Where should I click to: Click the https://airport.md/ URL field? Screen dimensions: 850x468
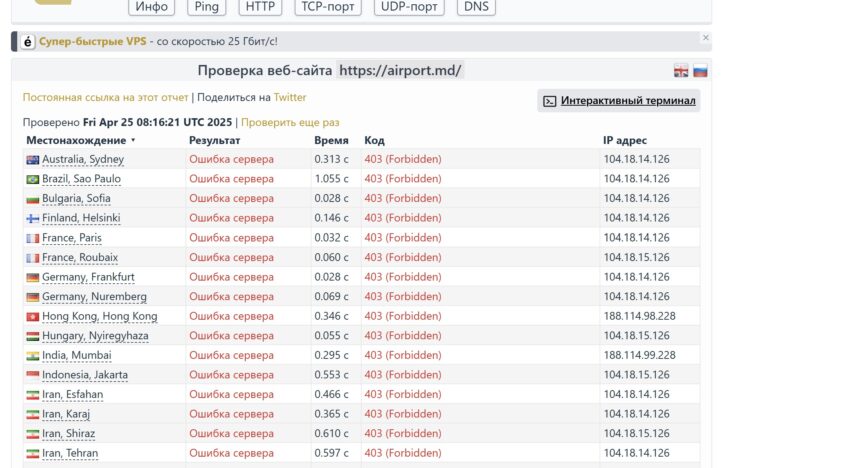pyautogui.click(x=400, y=70)
